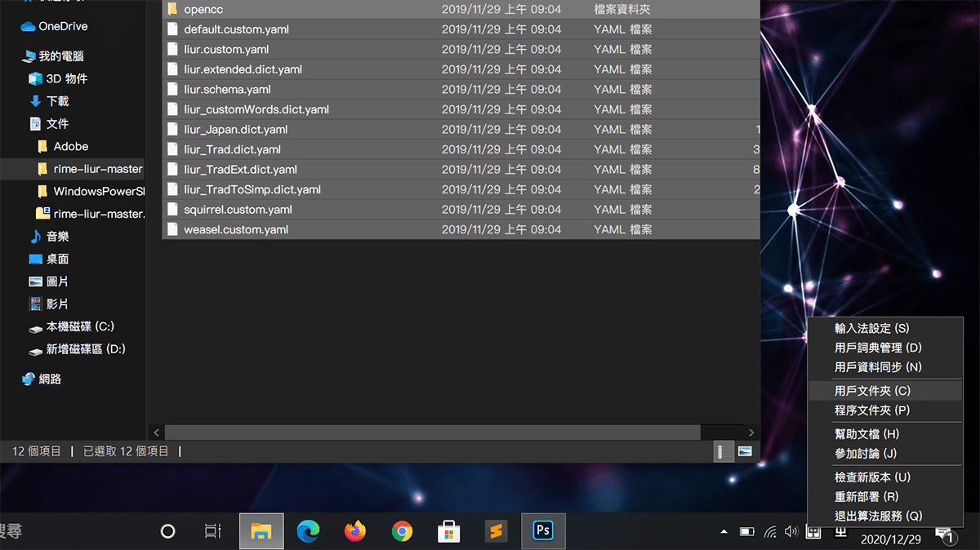
Task: Select 退出算法服務 (Q) menu item
Action: pos(877,516)
